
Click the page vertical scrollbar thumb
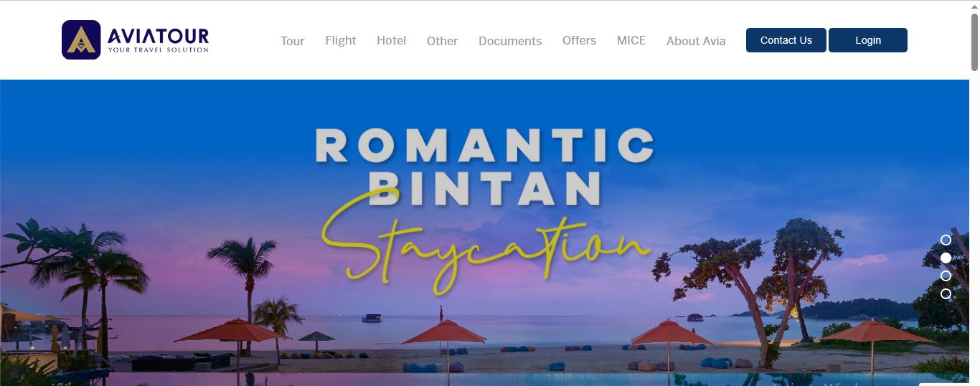click(974, 42)
